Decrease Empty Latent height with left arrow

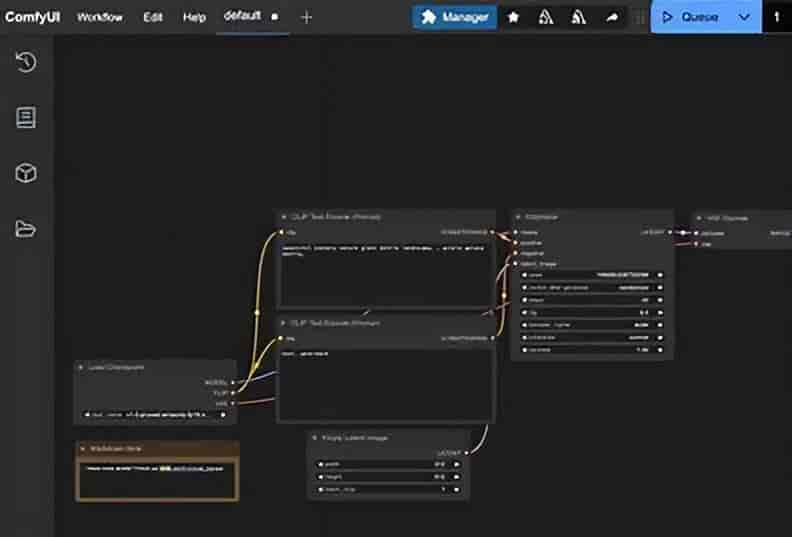click(320, 476)
